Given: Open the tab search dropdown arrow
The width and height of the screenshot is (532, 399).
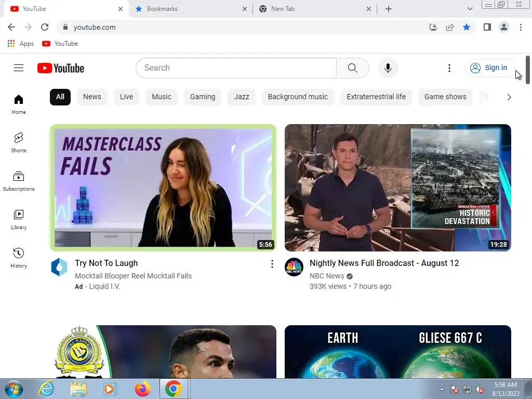Looking at the screenshot, I should tap(470, 9).
